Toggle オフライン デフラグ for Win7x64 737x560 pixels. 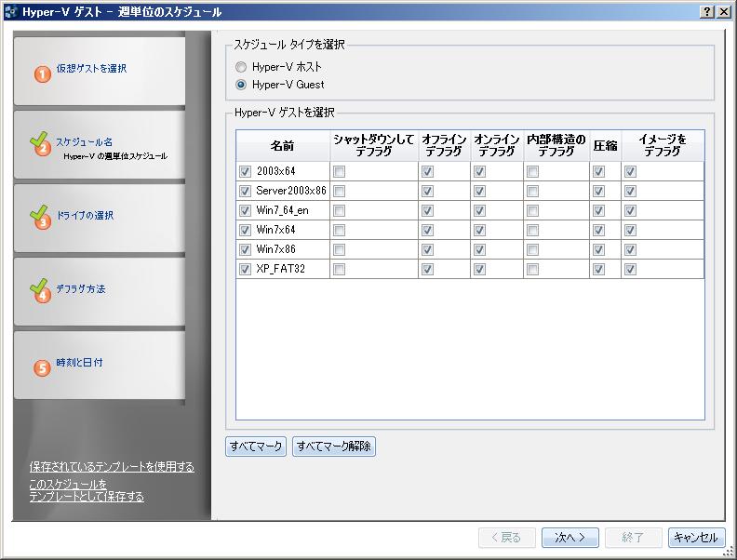click(427, 230)
